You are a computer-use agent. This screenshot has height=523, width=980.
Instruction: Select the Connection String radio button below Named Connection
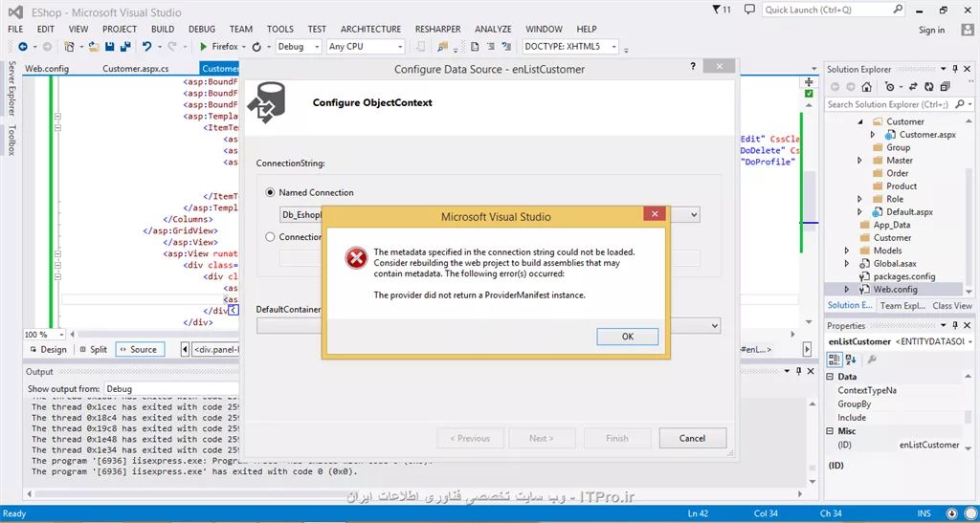click(x=270, y=237)
